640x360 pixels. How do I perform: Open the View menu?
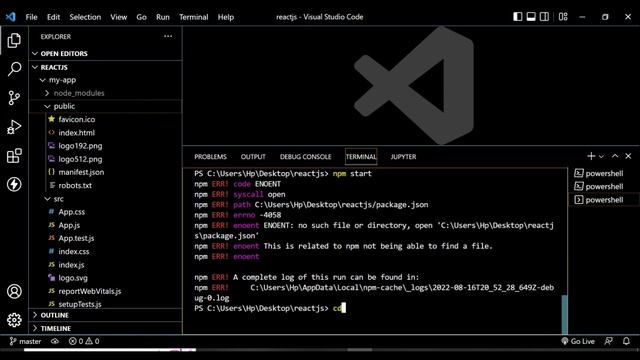[x=118, y=17]
